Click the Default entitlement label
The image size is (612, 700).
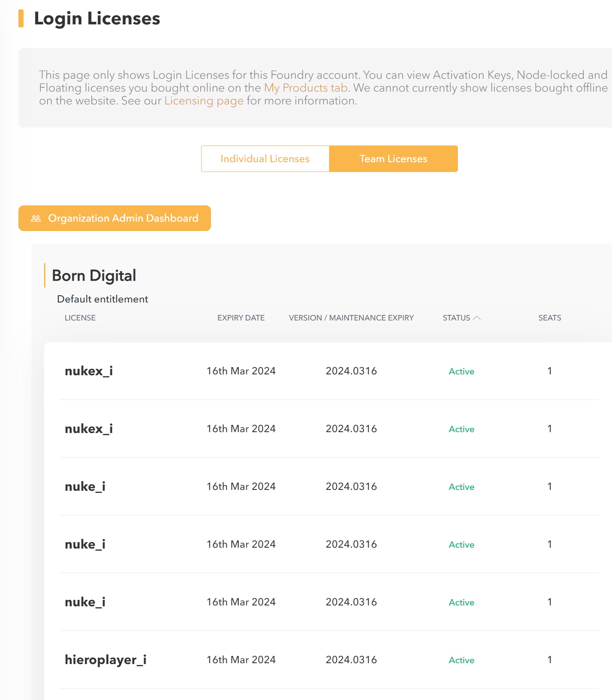pyautogui.click(x=103, y=299)
